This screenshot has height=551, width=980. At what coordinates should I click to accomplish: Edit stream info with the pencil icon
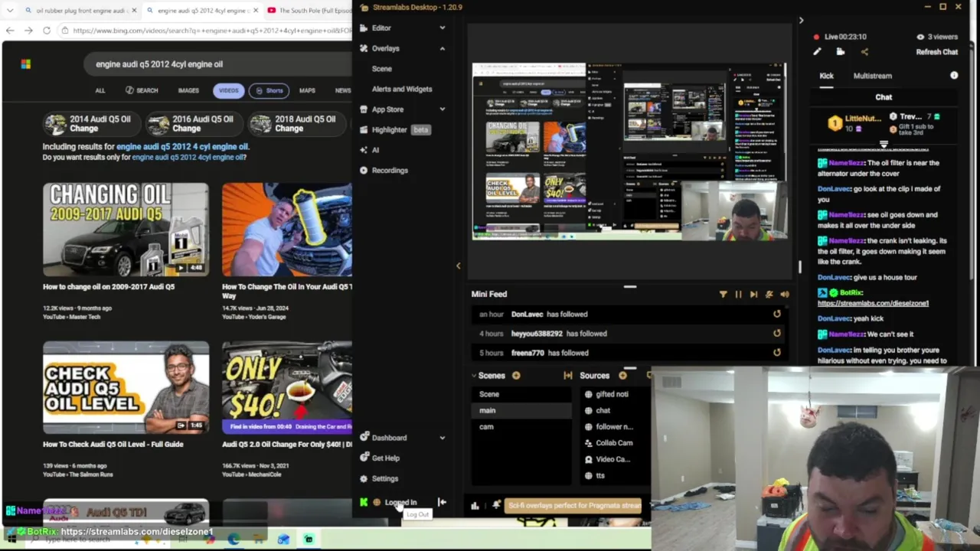pyautogui.click(x=817, y=52)
